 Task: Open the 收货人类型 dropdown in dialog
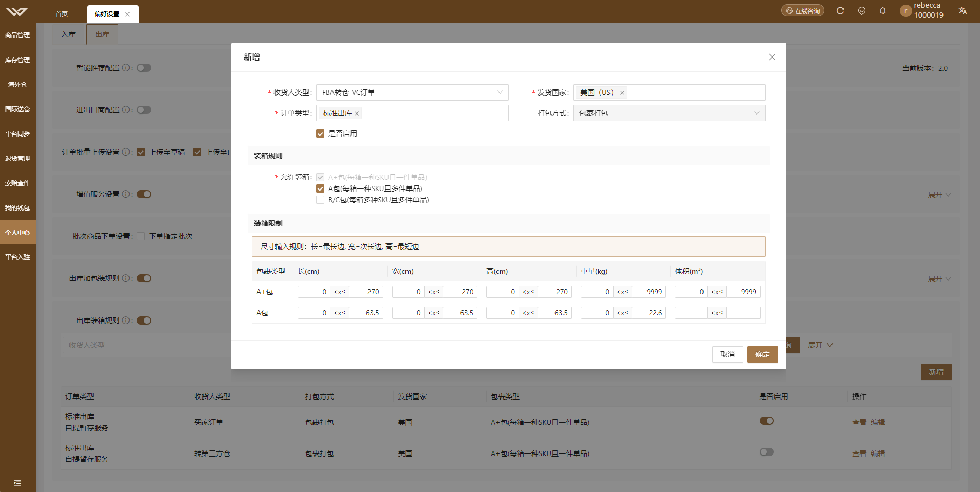(x=412, y=92)
